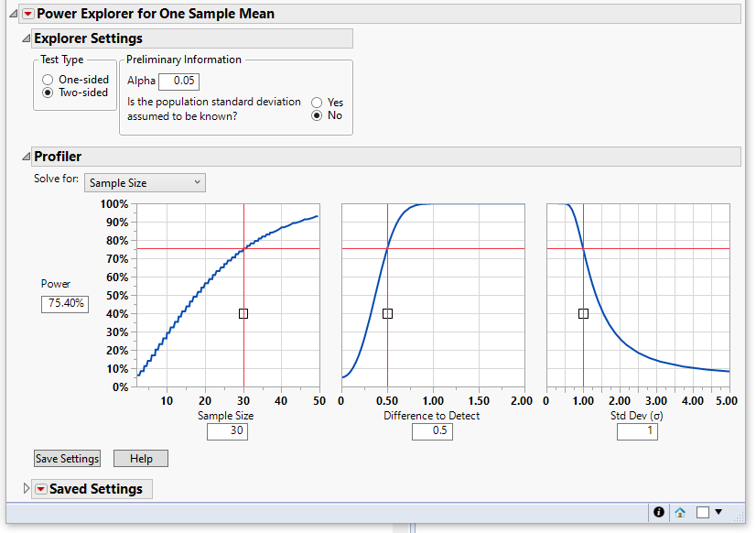Image resolution: width=756 pixels, height=533 pixels.
Task: Open the Solve for dropdown
Action: tap(144, 182)
